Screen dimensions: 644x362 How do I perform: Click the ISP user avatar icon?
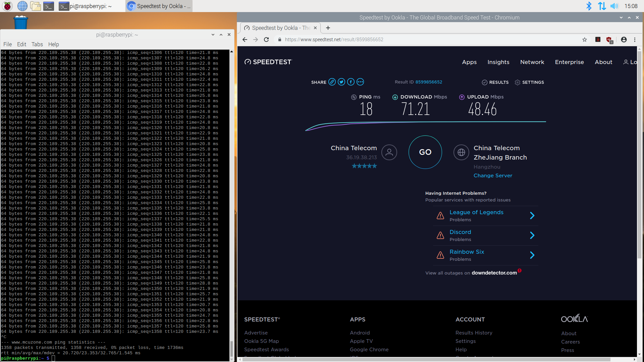(x=389, y=152)
